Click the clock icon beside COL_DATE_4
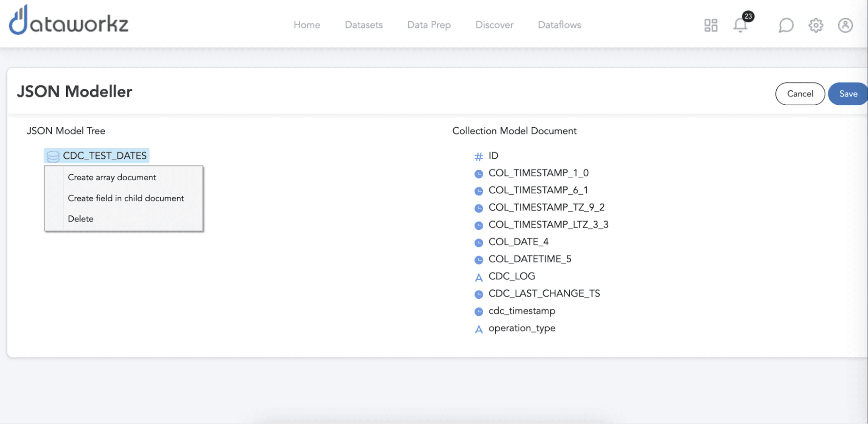This screenshot has width=868, height=424. click(479, 242)
